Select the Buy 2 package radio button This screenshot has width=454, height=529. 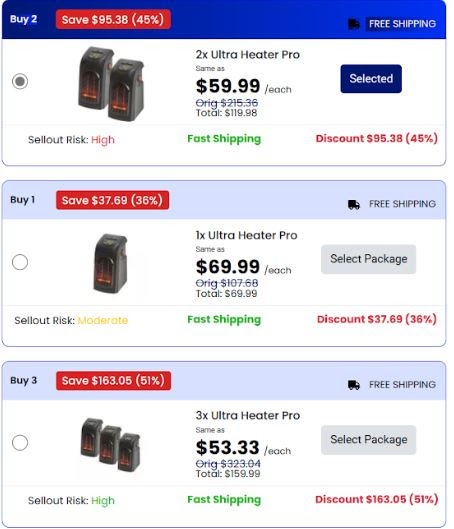(20, 81)
